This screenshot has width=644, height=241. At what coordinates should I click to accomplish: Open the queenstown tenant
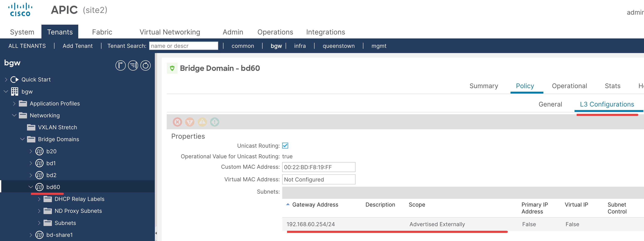coord(339,46)
